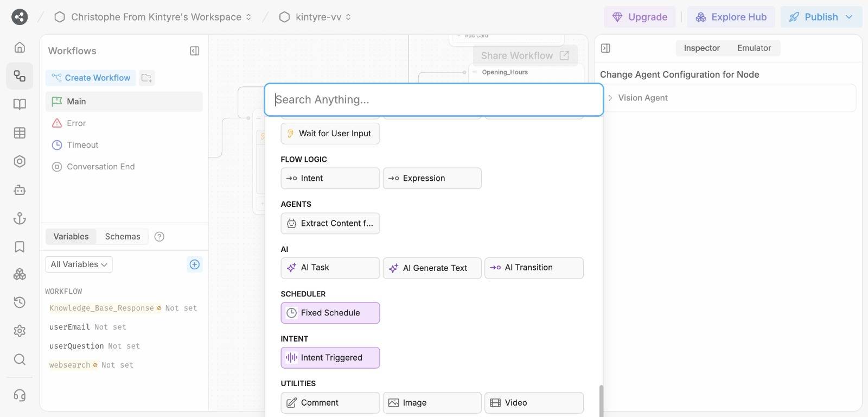Click the Upgrade button
Image resolution: width=868 pixels, height=417 pixels.
point(640,17)
